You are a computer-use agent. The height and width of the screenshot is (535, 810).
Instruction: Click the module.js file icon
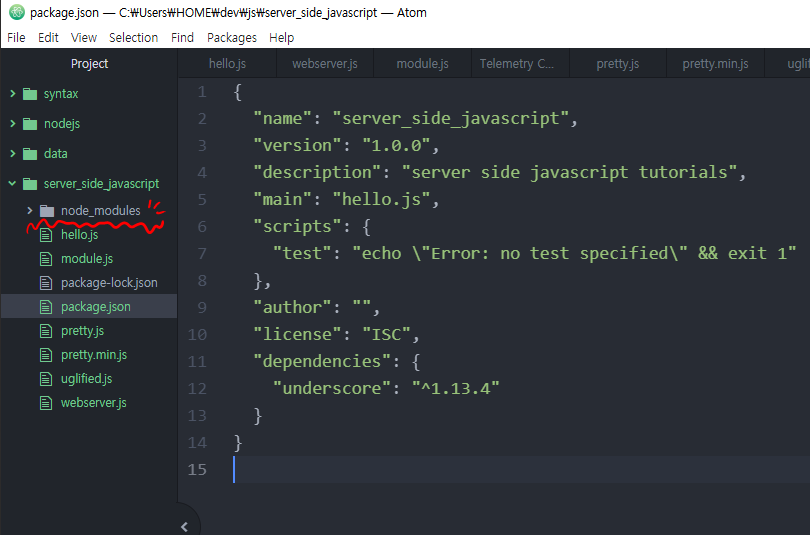(46, 259)
